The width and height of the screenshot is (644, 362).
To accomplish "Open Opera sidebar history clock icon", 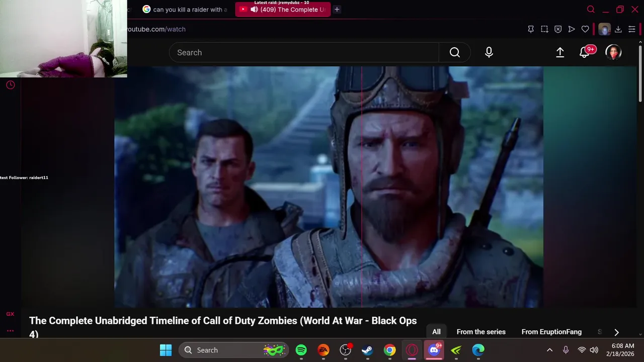I will pyautogui.click(x=10, y=85).
